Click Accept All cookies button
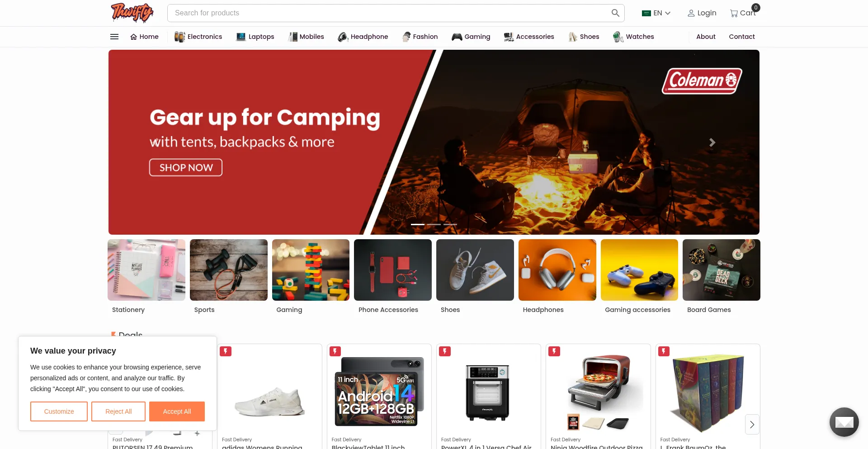868x449 pixels. [x=177, y=411]
